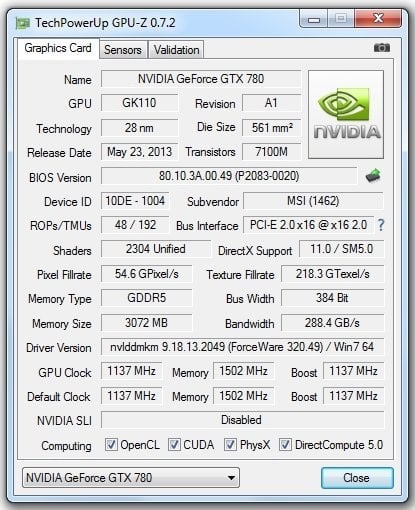
Task: Minimize the GPU-Z window
Action: (x=314, y=19)
